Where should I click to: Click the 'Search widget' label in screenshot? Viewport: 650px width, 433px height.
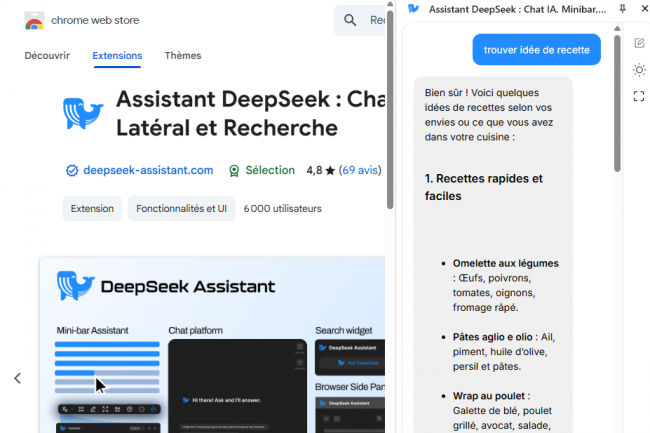click(x=344, y=330)
